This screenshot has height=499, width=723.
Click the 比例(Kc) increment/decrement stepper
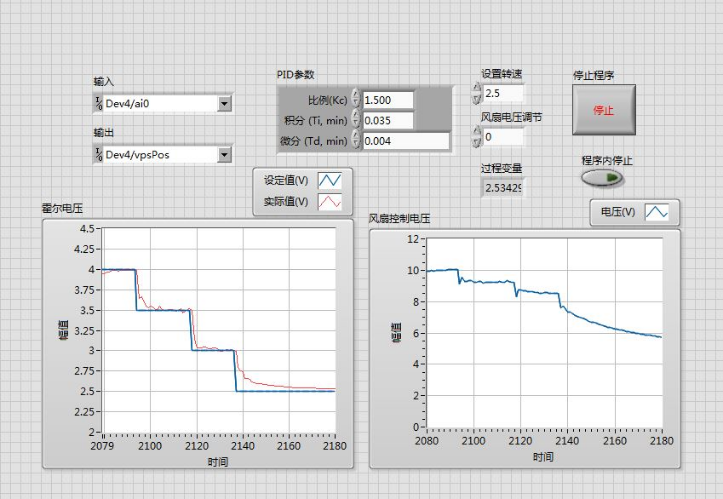pos(356,100)
